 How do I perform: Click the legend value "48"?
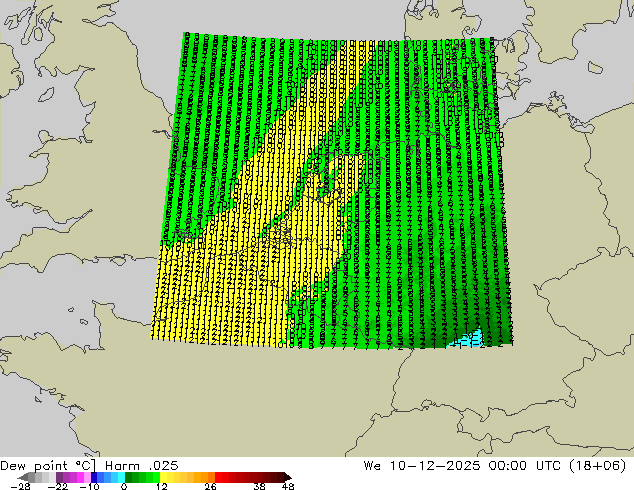pos(287,487)
